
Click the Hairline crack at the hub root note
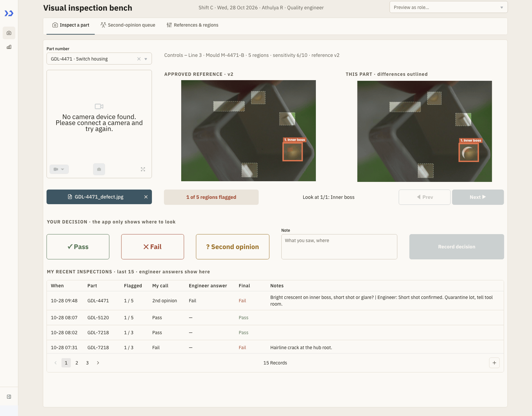(301, 347)
